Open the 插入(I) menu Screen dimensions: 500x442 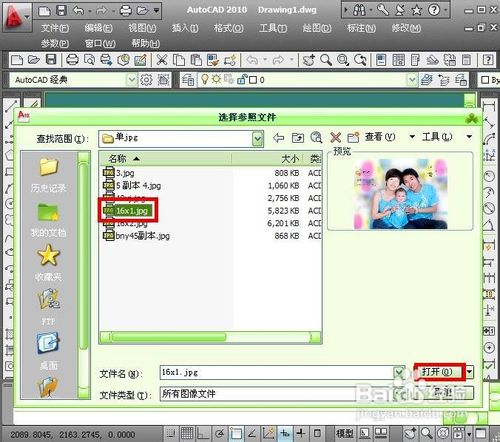pos(185,28)
